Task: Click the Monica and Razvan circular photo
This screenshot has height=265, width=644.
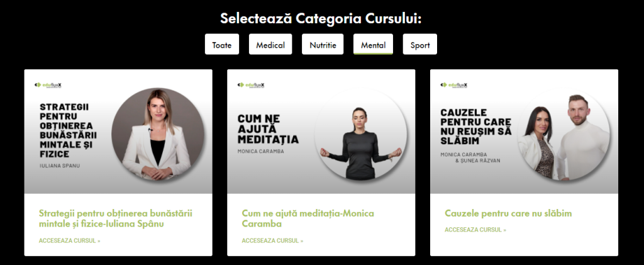Action: (563, 134)
